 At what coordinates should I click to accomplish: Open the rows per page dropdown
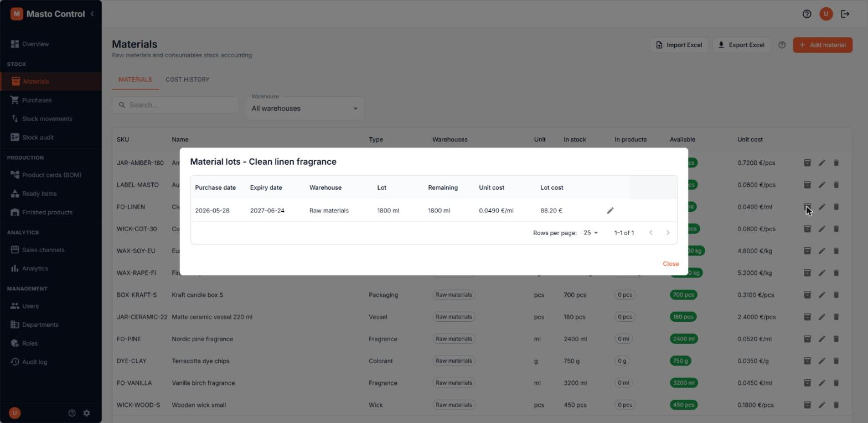(x=591, y=233)
